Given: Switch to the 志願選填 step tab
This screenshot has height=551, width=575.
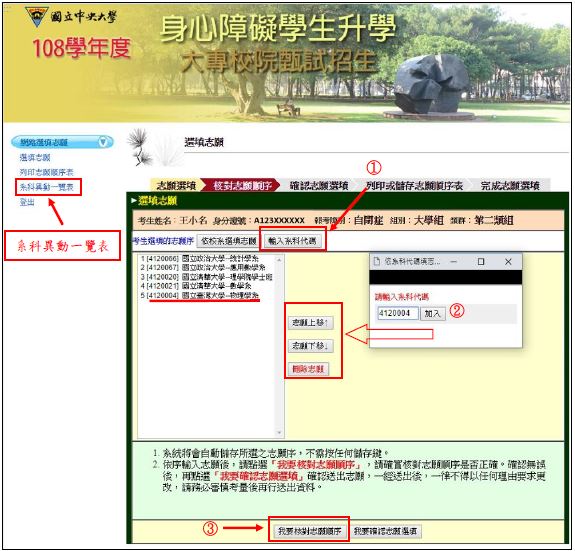Looking at the screenshot, I should click(176, 185).
